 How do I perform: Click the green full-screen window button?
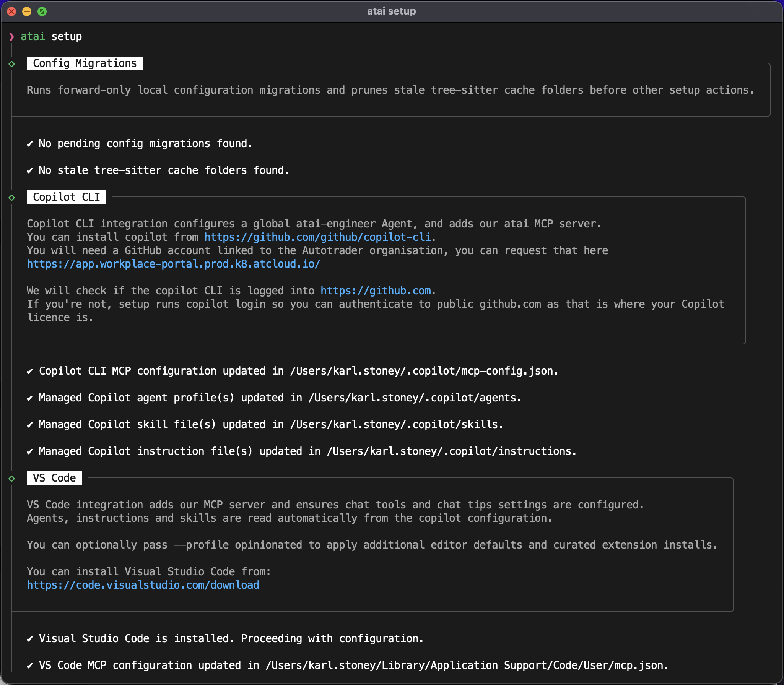point(42,11)
